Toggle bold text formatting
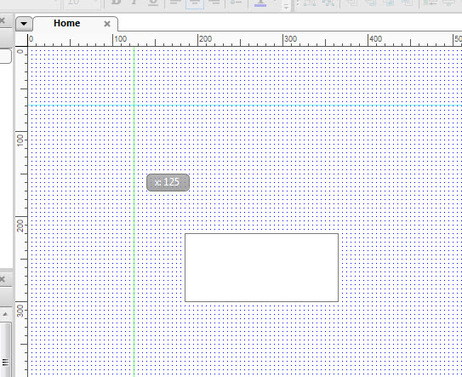This screenshot has width=462, height=377. tap(116, 2)
